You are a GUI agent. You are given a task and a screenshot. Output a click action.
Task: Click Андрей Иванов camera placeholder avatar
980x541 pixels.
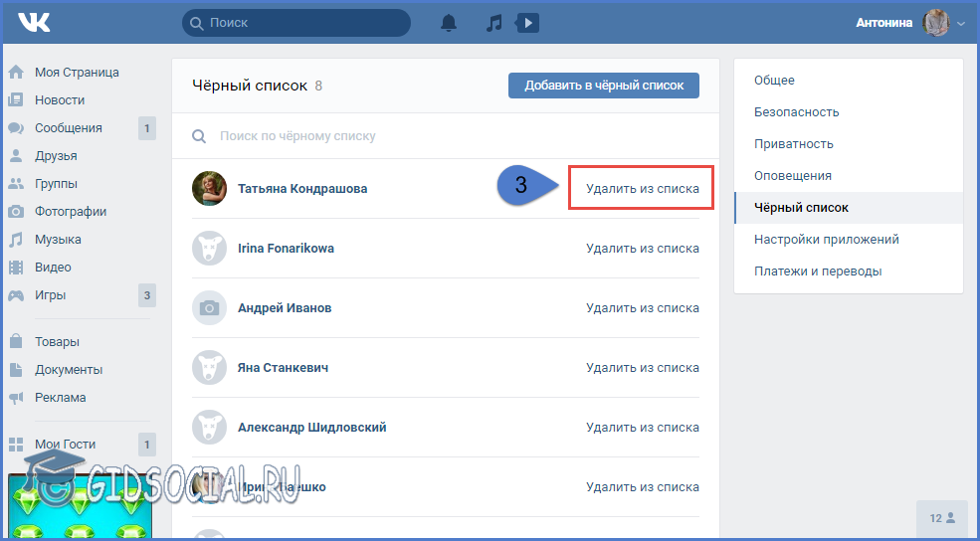click(x=209, y=308)
